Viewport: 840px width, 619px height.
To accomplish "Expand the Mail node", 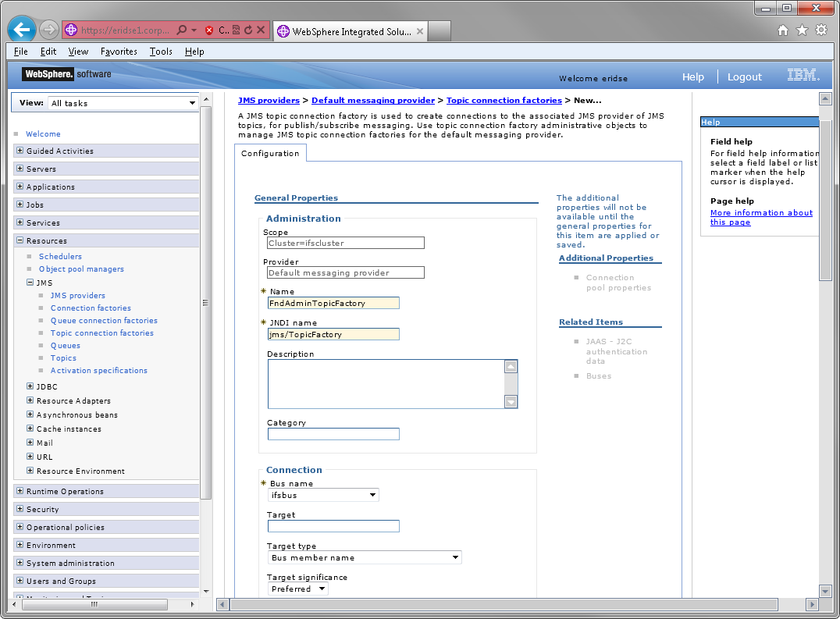I will pyautogui.click(x=30, y=443).
